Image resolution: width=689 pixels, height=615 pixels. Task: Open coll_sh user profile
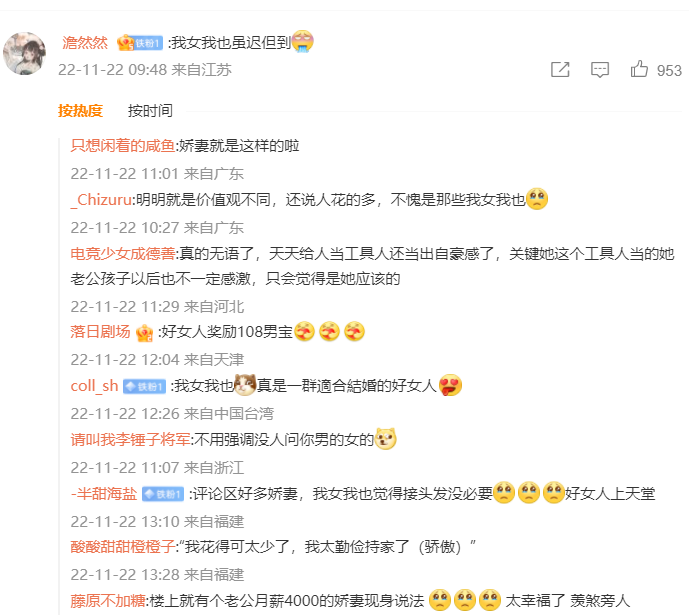click(x=94, y=386)
